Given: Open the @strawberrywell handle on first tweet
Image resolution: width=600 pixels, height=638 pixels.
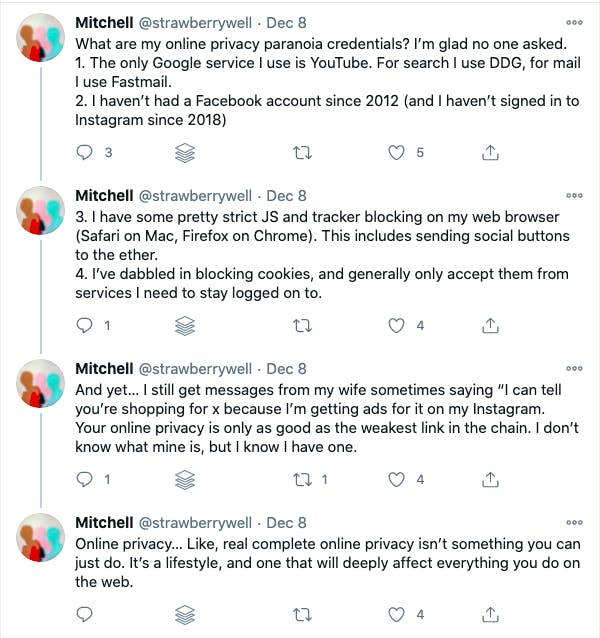Looking at the screenshot, I should point(195,23).
